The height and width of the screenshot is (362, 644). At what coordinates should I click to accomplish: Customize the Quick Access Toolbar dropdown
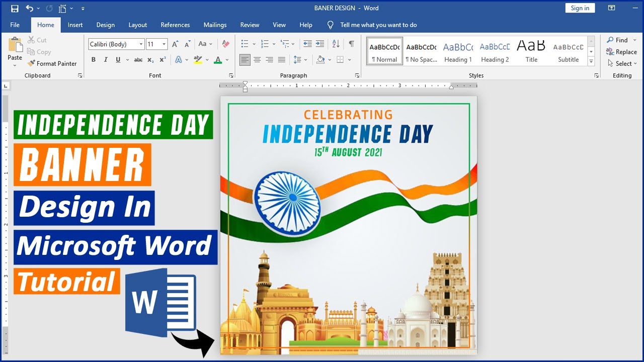83,9
